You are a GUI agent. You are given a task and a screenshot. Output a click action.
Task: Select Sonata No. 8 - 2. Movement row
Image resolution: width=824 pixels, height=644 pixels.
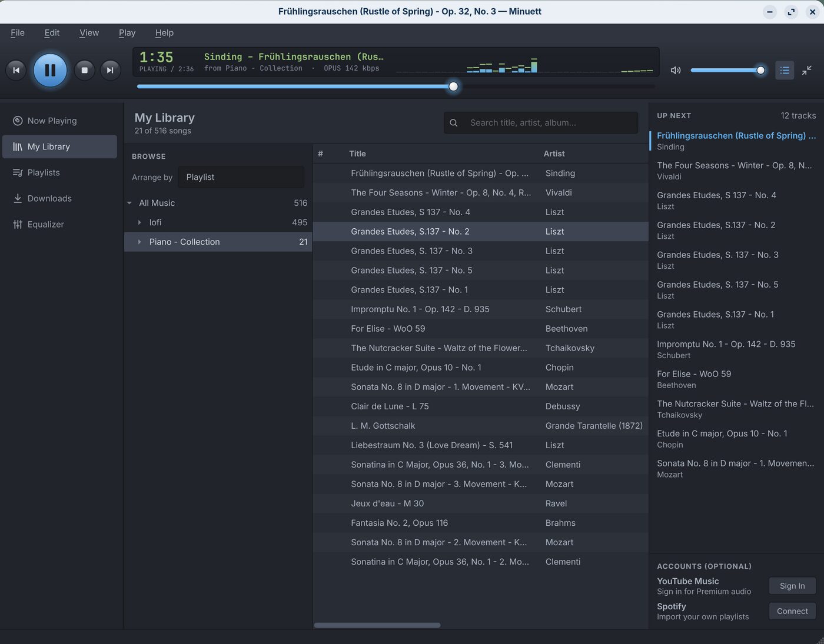(480, 542)
